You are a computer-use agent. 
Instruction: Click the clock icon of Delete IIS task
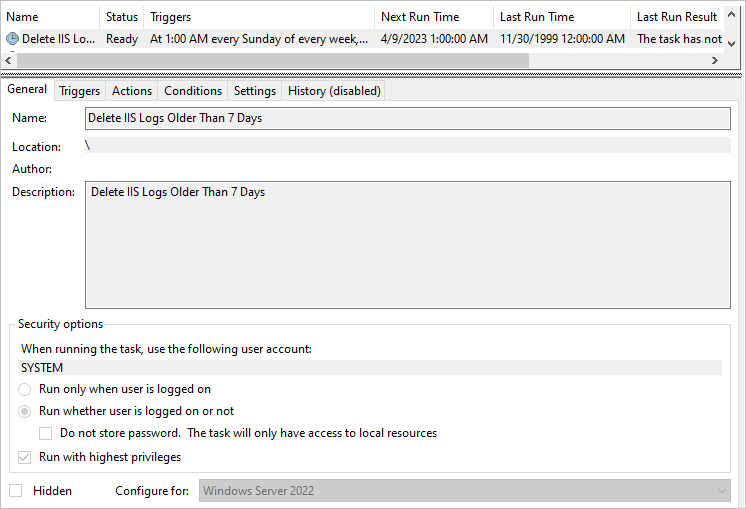pos(12,39)
